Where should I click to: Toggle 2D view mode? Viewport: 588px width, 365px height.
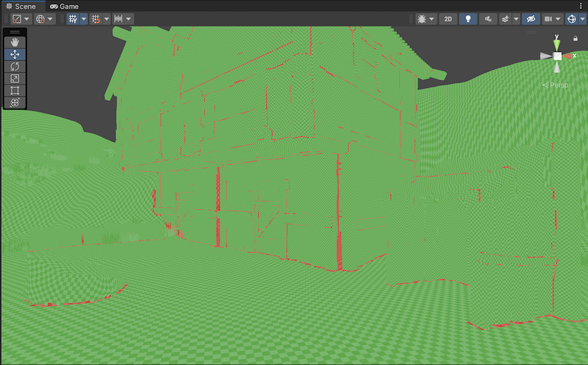pyautogui.click(x=448, y=19)
